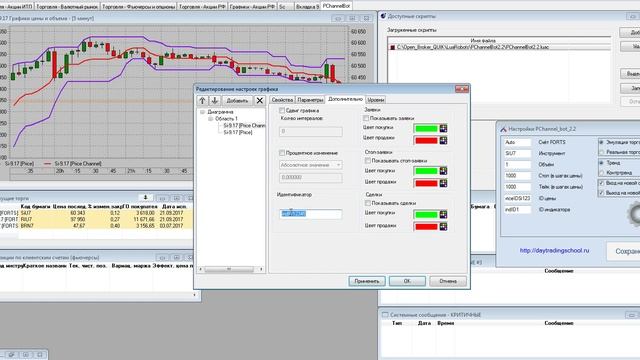This screenshot has height=360, width=640.
Task: Click the X delete icon beside Добавить
Action: pos(260,100)
